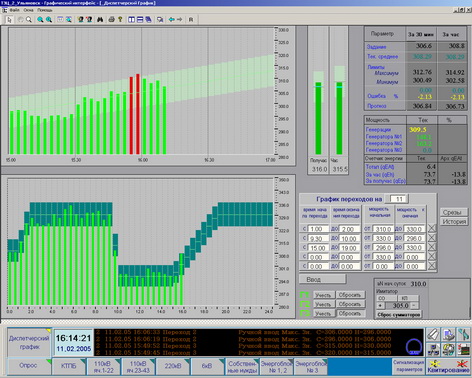Select the arrow pointer tool in toolbar

9,20
